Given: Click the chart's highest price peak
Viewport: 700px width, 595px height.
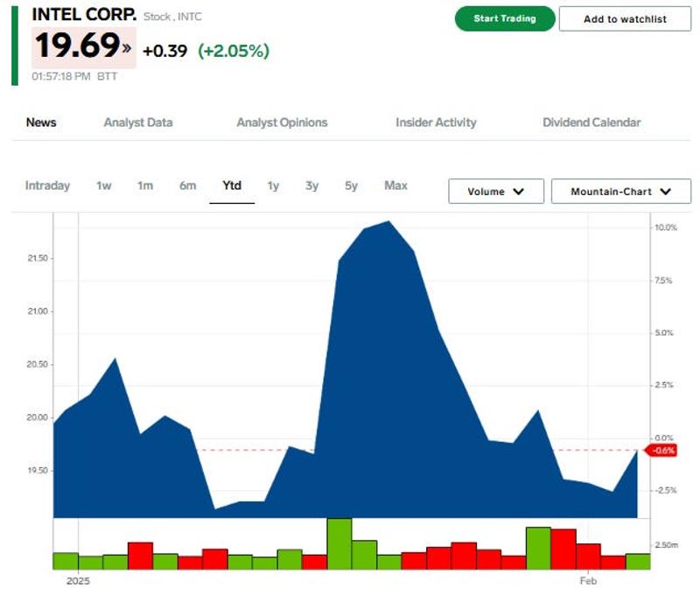Looking at the screenshot, I should 388,222.
